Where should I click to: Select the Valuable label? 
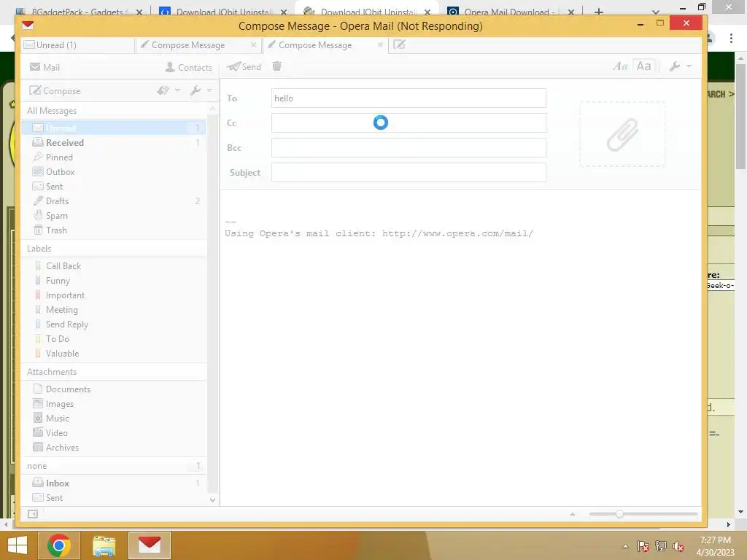pyautogui.click(x=114, y=354)
